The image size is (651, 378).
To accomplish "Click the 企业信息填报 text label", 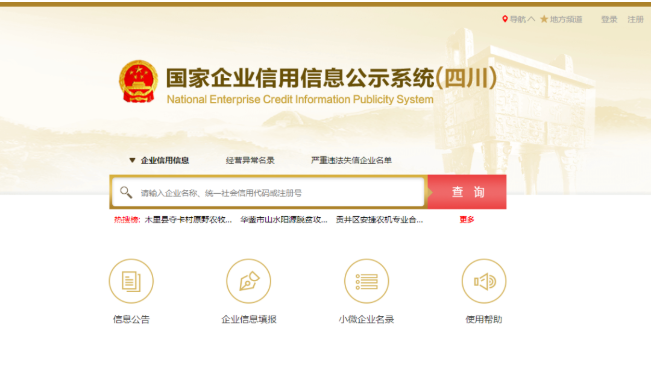I will 249,319.
